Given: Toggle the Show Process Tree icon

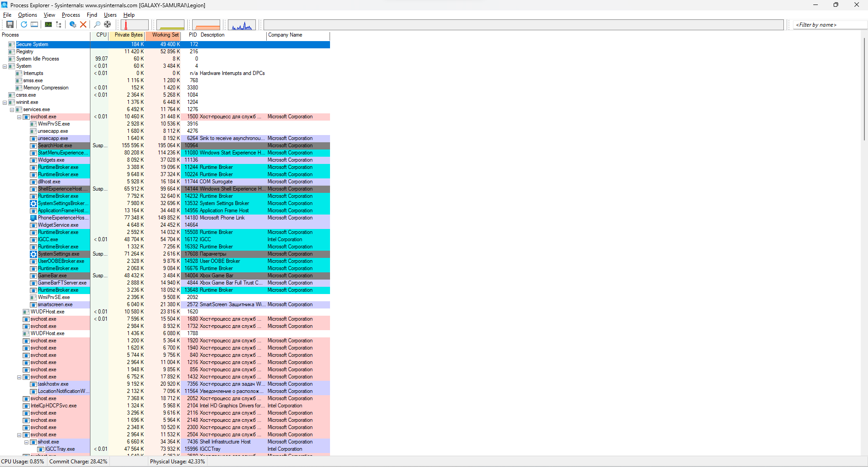Looking at the screenshot, I should coord(59,24).
